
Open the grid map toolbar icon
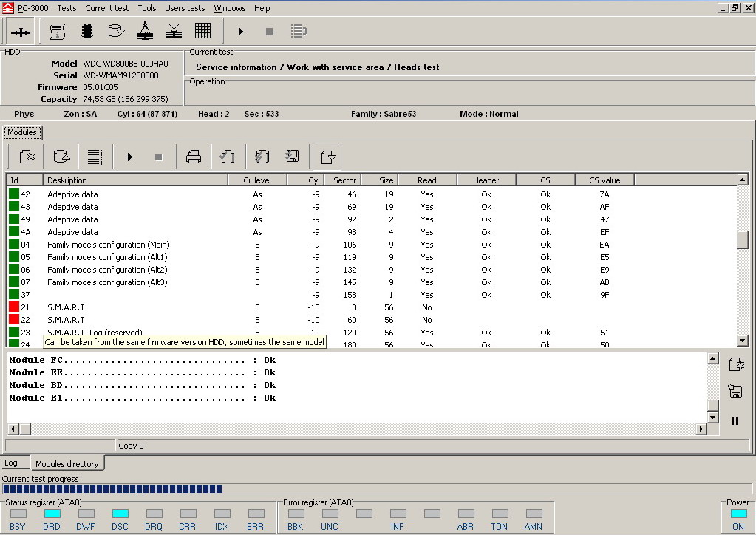tap(203, 32)
